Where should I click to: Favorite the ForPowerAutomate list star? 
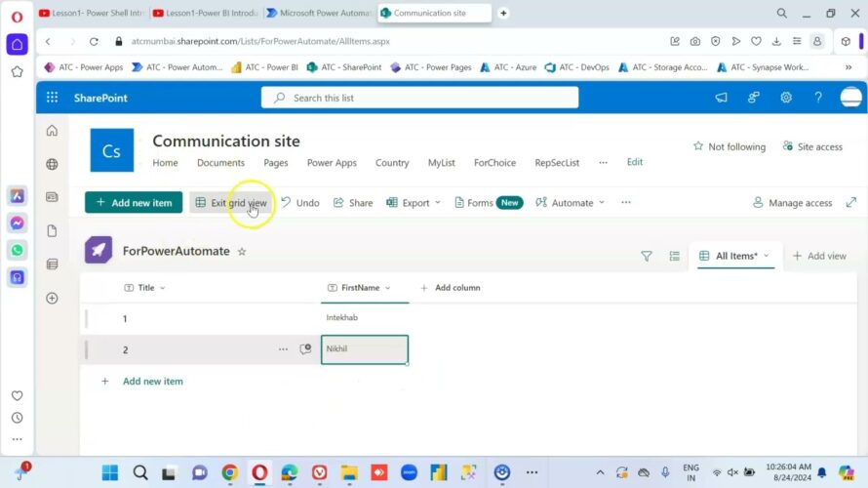click(241, 252)
